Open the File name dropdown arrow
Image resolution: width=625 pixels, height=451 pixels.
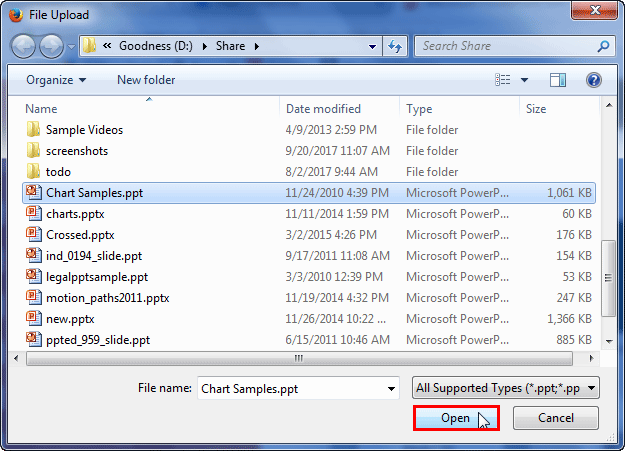point(391,388)
